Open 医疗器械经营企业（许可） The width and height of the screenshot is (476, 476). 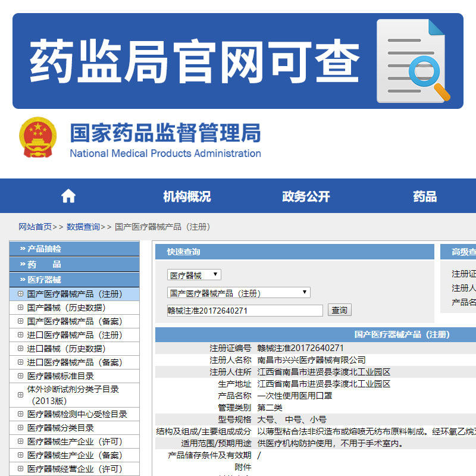point(74,469)
